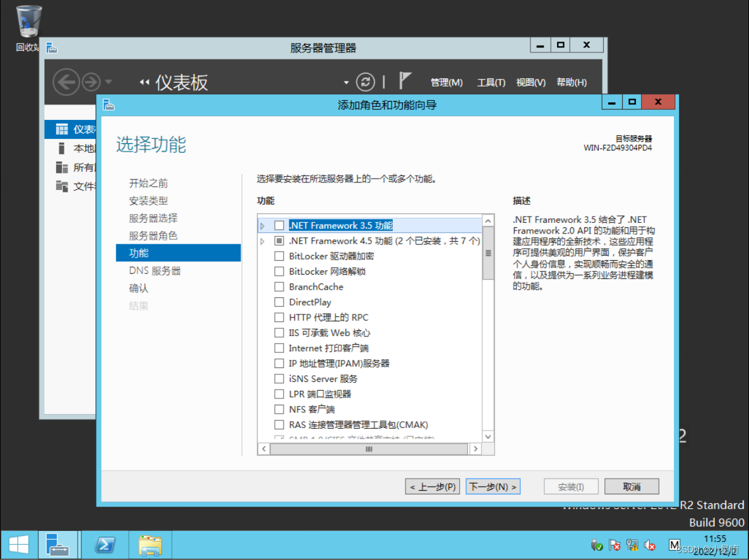Launch PowerShell from the taskbar
The image size is (749, 560).
[105, 545]
